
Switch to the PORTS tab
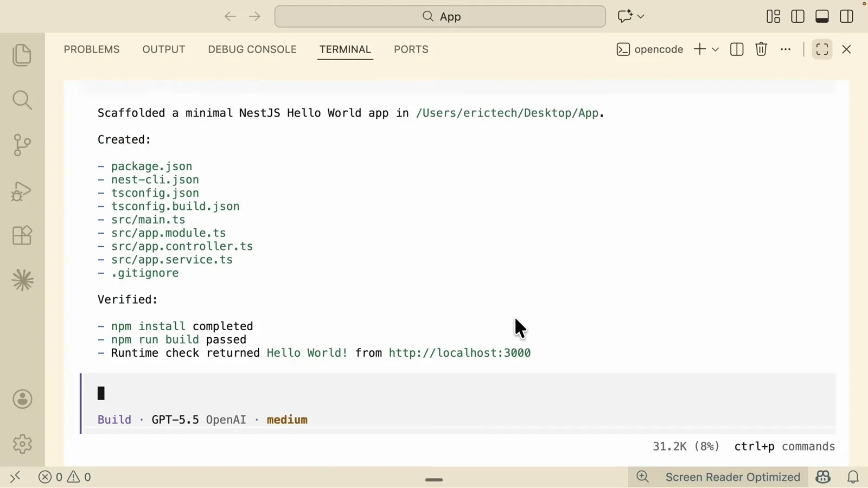411,49
